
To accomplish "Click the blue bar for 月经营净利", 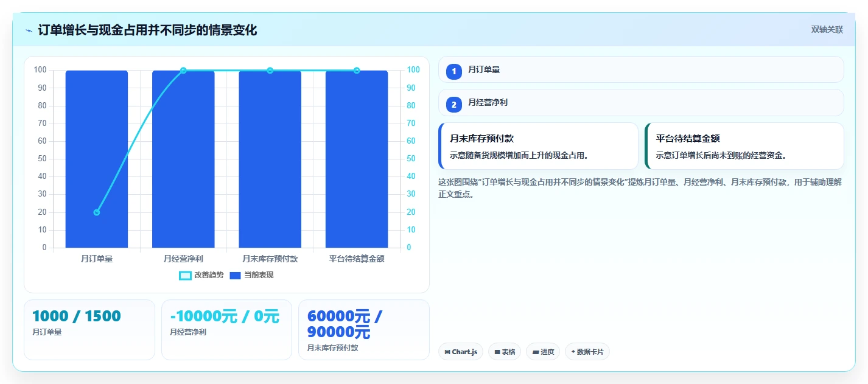I will click(x=183, y=159).
